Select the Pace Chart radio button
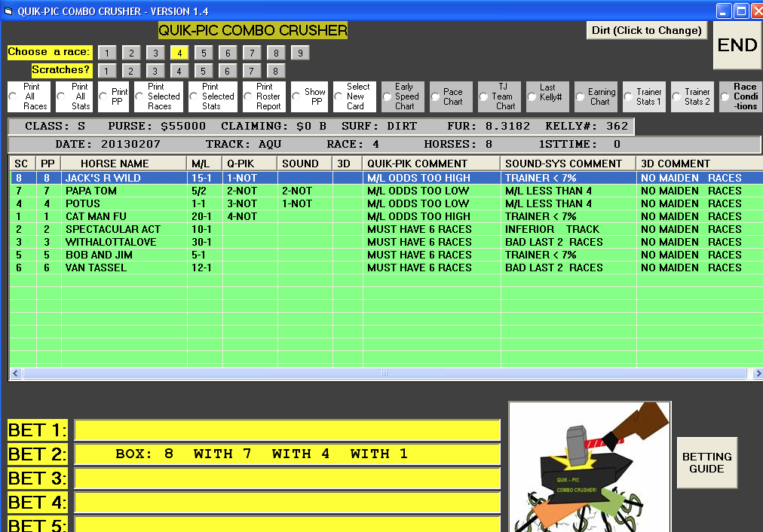Viewport: 763px width, 532px height. (x=436, y=96)
